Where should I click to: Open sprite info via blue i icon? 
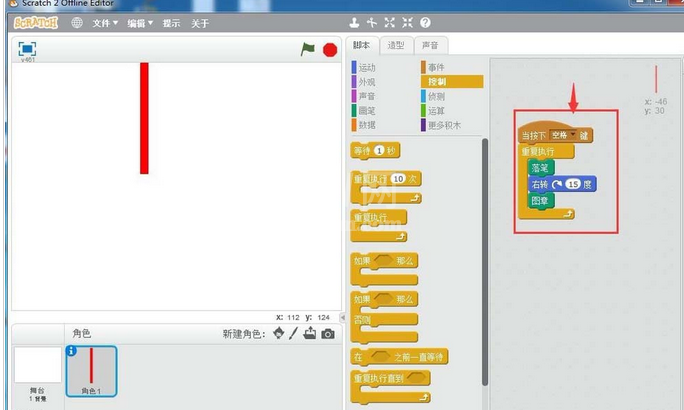click(71, 350)
